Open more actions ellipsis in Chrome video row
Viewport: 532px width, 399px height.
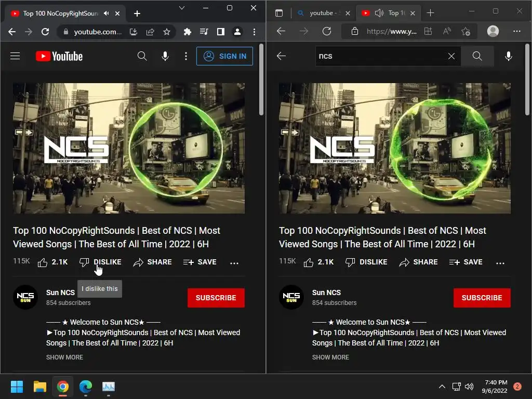point(234,262)
